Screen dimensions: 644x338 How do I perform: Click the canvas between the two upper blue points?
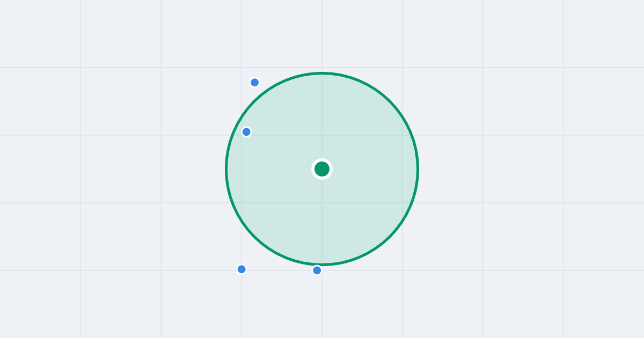tap(251, 107)
